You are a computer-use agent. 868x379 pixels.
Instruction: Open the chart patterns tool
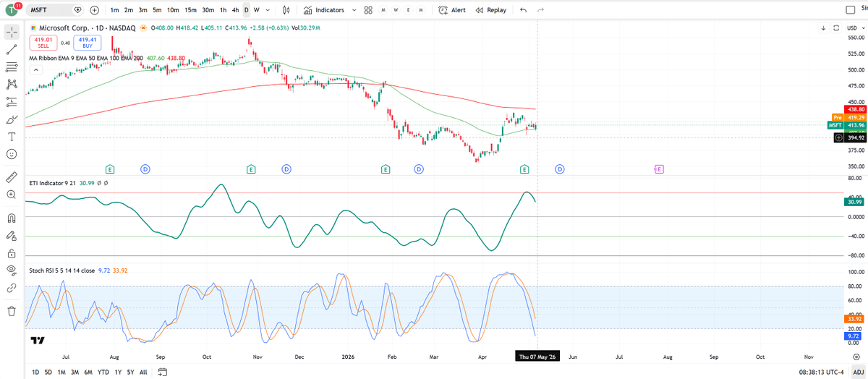pyautogui.click(x=12, y=85)
